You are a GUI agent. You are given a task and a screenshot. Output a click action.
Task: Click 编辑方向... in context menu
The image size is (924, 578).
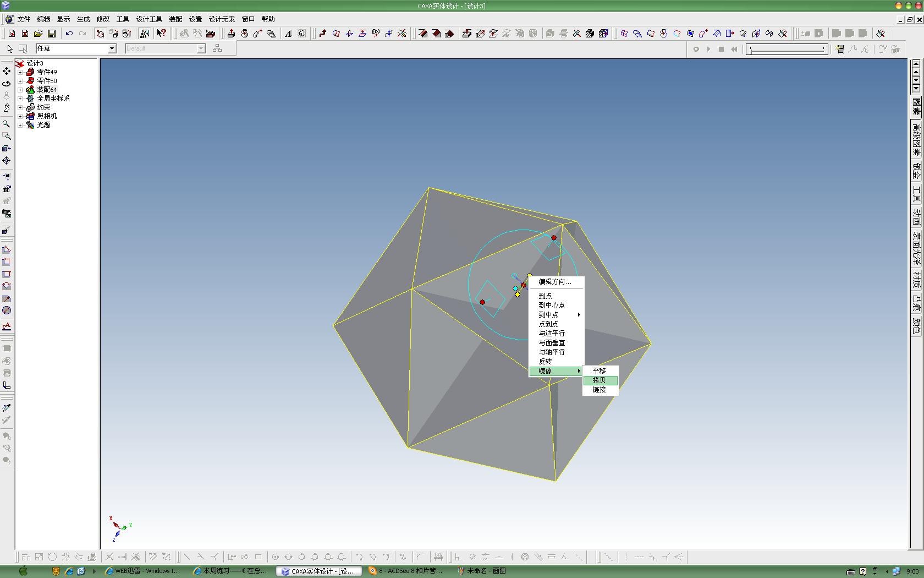point(556,282)
